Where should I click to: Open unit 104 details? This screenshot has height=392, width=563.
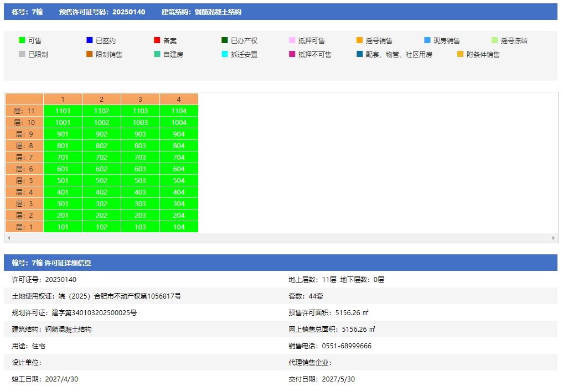179,227
